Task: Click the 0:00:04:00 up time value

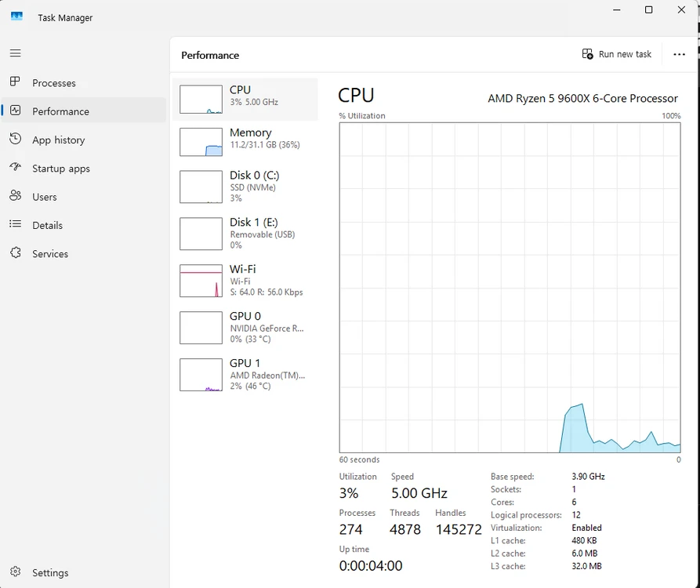Action: pyautogui.click(x=371, y=566)
